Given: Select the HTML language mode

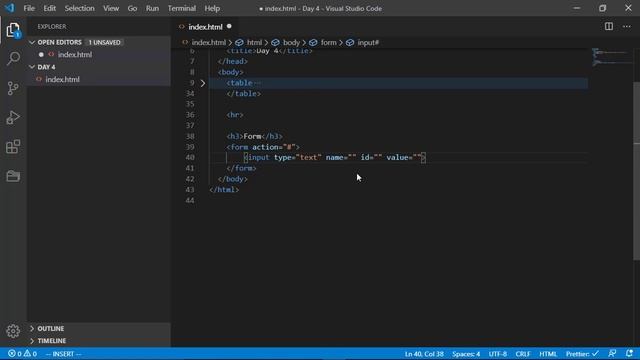Looking at the screenshot, I should (548, 354).
